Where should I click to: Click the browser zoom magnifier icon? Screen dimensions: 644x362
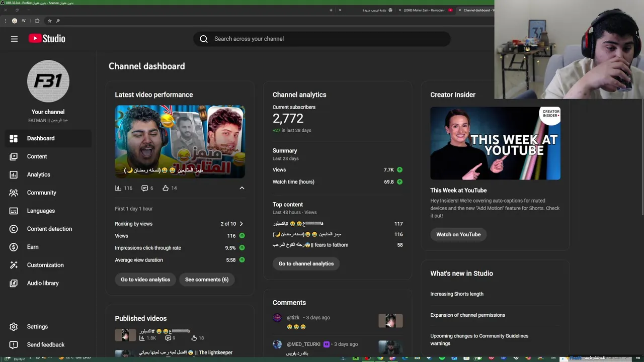pyautogui.click(x=58, y=21)
